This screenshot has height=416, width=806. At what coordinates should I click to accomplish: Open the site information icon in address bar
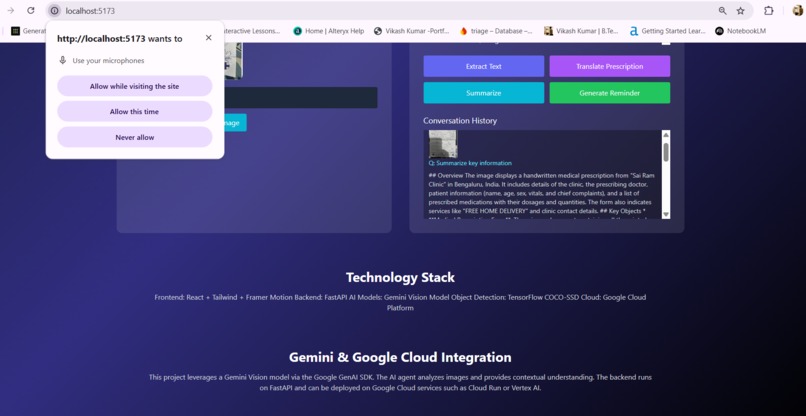pyautogui.click(x=54, y=10)
